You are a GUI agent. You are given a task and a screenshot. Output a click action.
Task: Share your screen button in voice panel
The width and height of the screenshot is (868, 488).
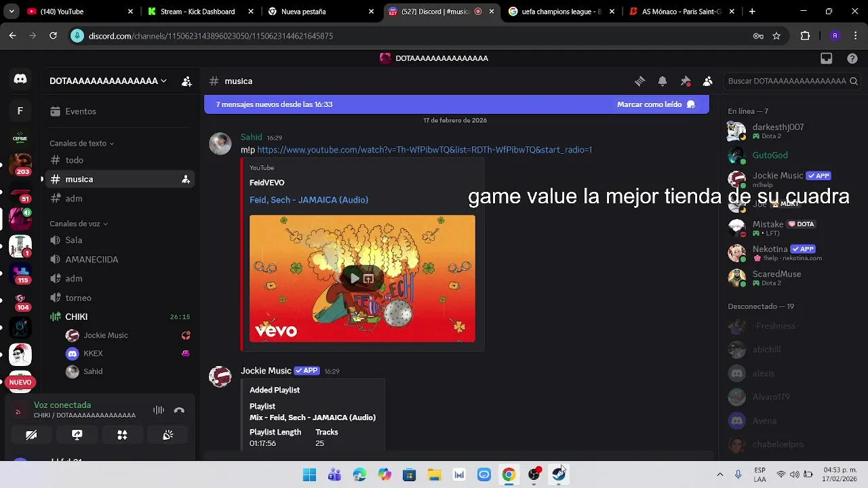click(77, 435)
